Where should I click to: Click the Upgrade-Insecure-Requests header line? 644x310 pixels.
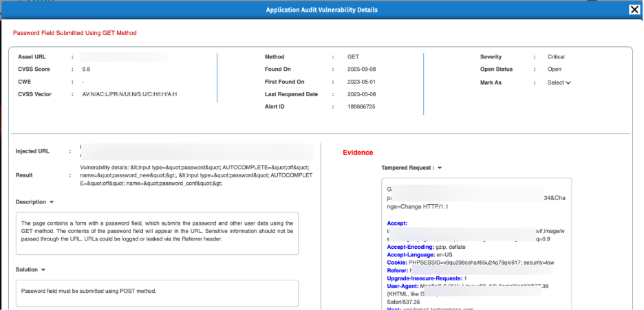point(427,278)
